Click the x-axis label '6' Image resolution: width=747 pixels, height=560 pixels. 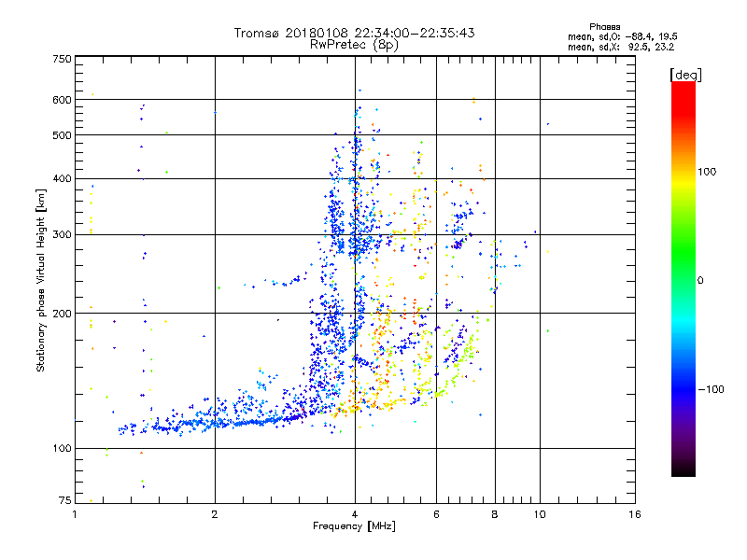click(436, 514)
